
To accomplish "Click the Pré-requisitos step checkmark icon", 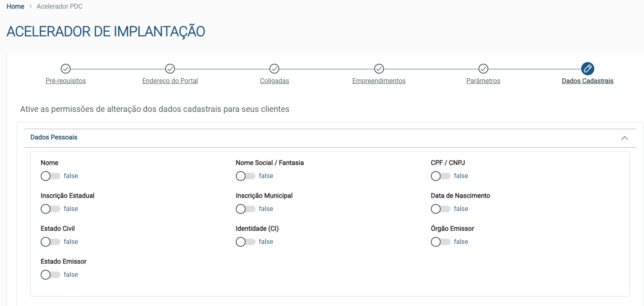I will (66, 69).
